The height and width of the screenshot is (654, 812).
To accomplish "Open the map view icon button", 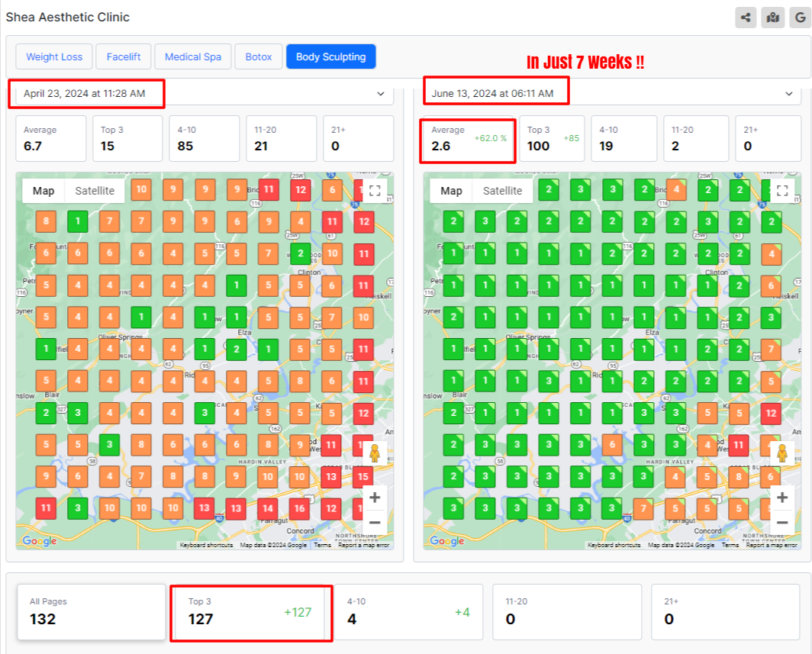I will click(x=773, y=18).
